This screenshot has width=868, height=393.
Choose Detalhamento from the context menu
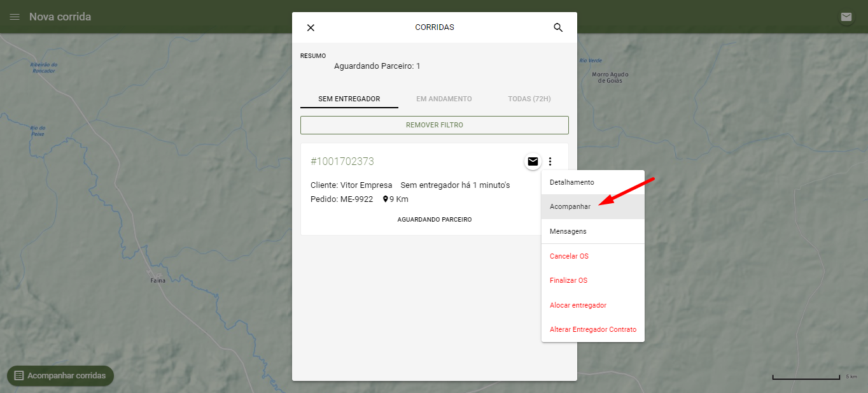[x=593, y=182]
